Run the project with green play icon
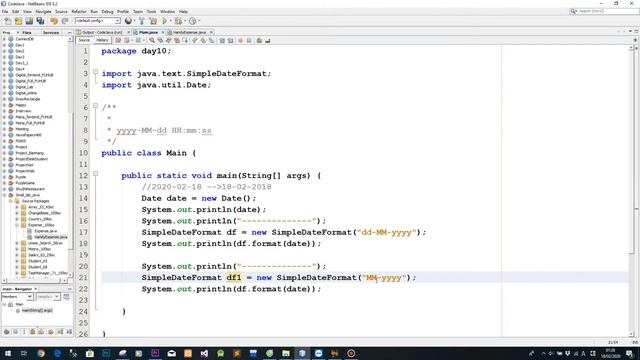640x360 pixels. (x=165, y=21)
